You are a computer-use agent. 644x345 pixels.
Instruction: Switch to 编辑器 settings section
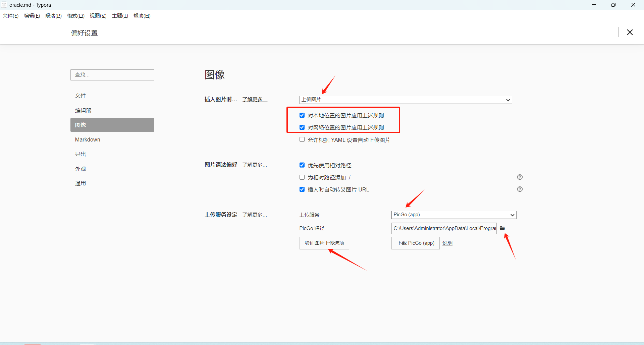click(83, 110)
